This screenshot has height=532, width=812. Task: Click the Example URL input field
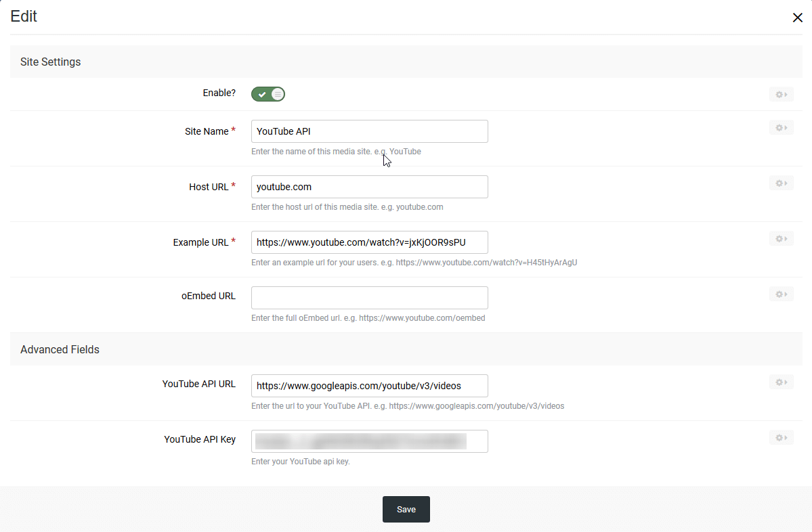(x=369, y=242)
